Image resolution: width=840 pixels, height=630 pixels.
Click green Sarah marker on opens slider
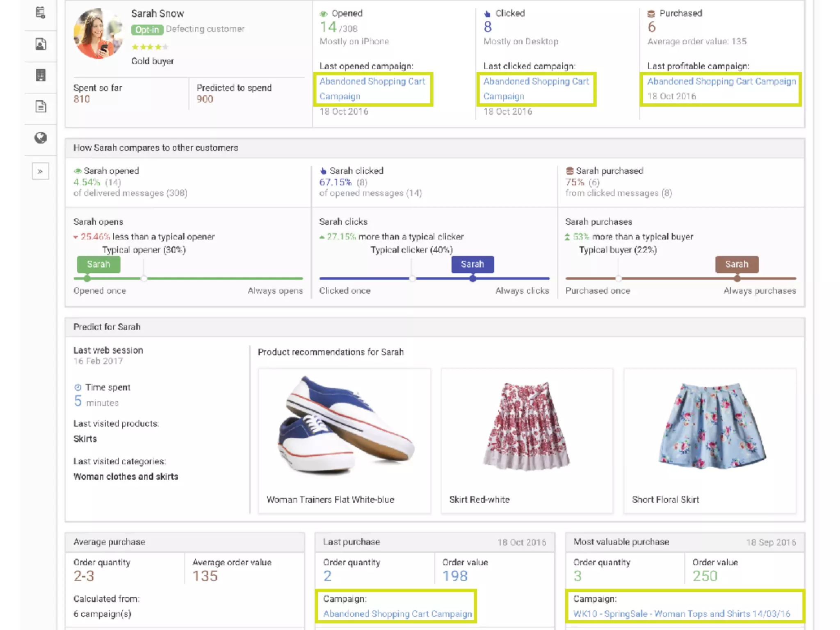[x=98, y=265]
